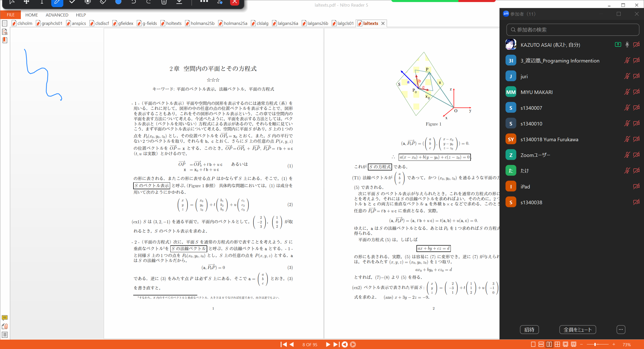Switch to the anspics document tab
Screen dimensions: 644x349
pyautogui.click(x=76, y=23)
